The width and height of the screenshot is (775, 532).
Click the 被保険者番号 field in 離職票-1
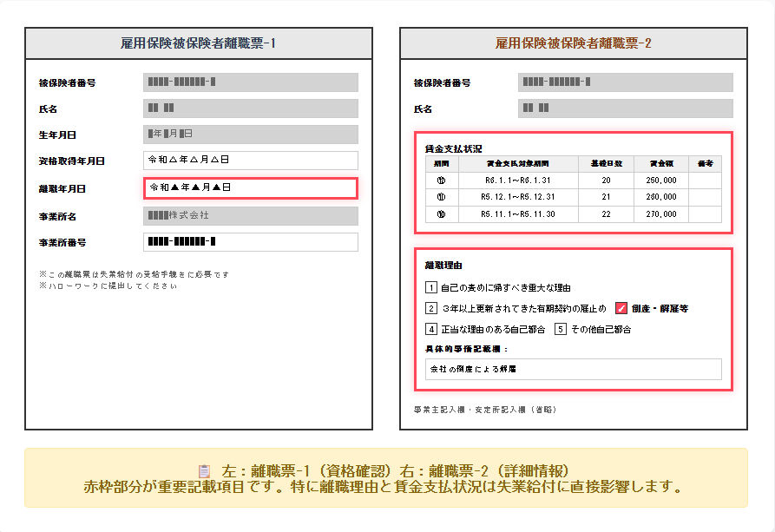(x=250, y=82)
